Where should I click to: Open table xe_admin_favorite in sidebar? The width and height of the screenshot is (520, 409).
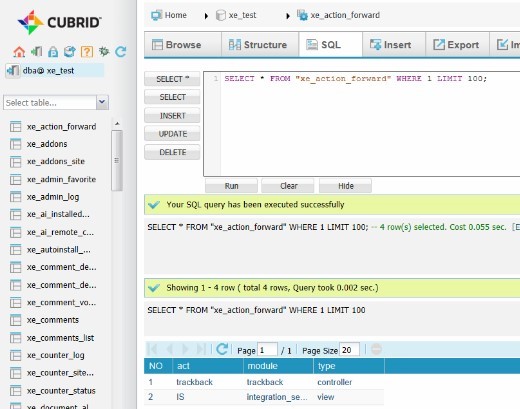(x=53, y=179)
